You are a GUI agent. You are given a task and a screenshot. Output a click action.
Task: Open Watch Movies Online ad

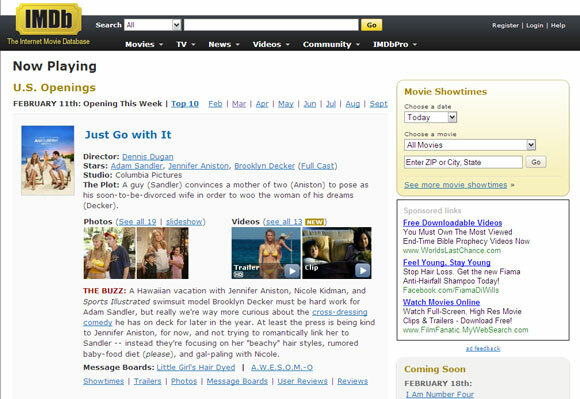point(441,302)
